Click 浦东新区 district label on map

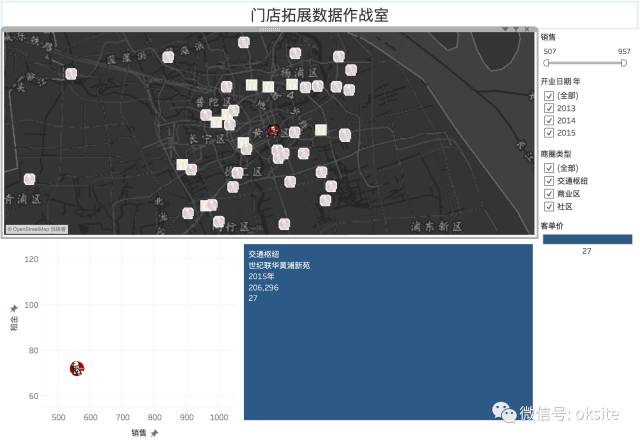(x=436, y=226)
